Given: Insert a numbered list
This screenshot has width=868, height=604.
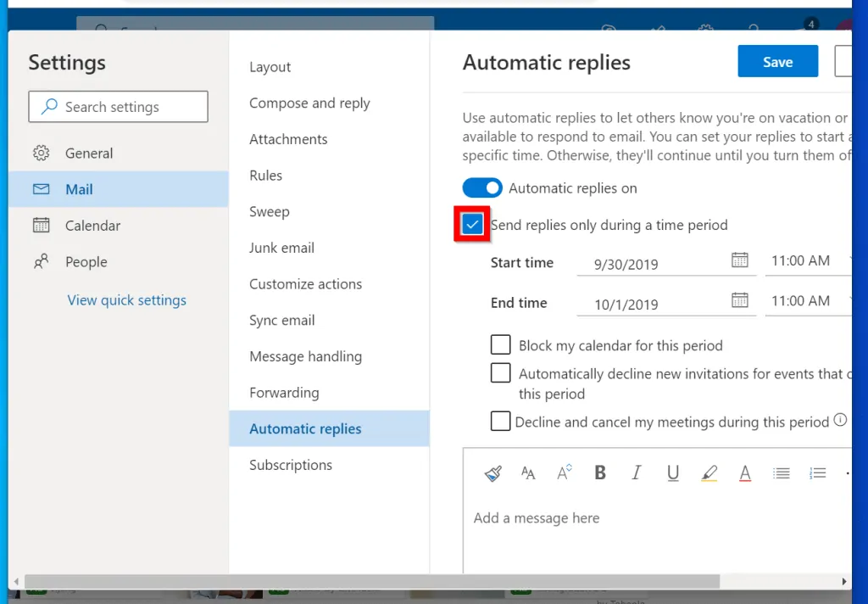Looking at the screenshot, I should (x=818, y=473).
